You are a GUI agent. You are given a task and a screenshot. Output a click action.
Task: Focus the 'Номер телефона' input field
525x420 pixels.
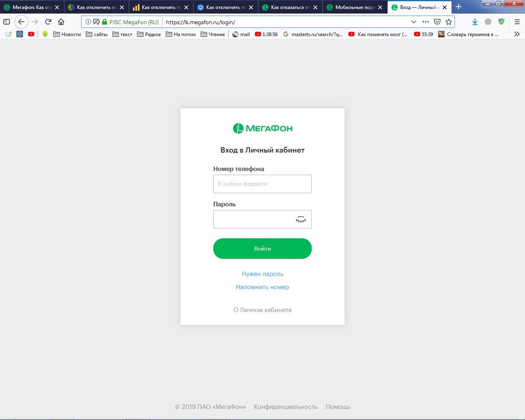pyautogui.click(x=262, y=184)
